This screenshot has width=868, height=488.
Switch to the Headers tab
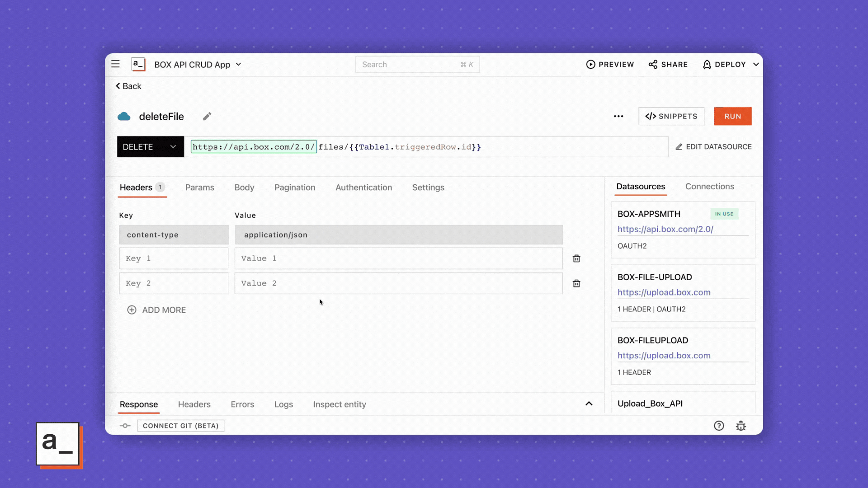tap(142, 188)
